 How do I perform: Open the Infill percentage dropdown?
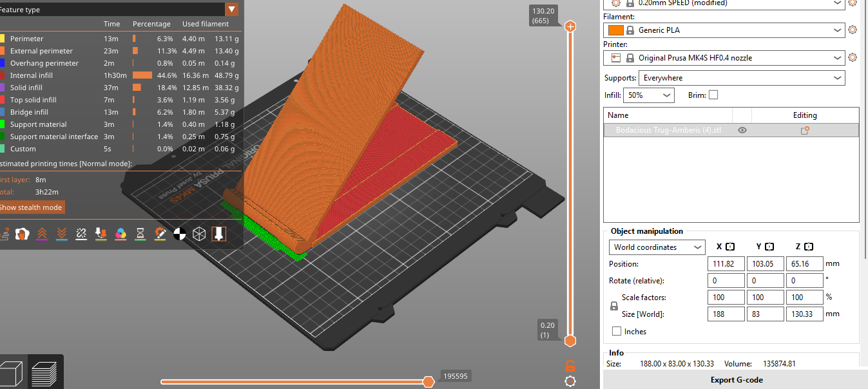click(649, 95)
